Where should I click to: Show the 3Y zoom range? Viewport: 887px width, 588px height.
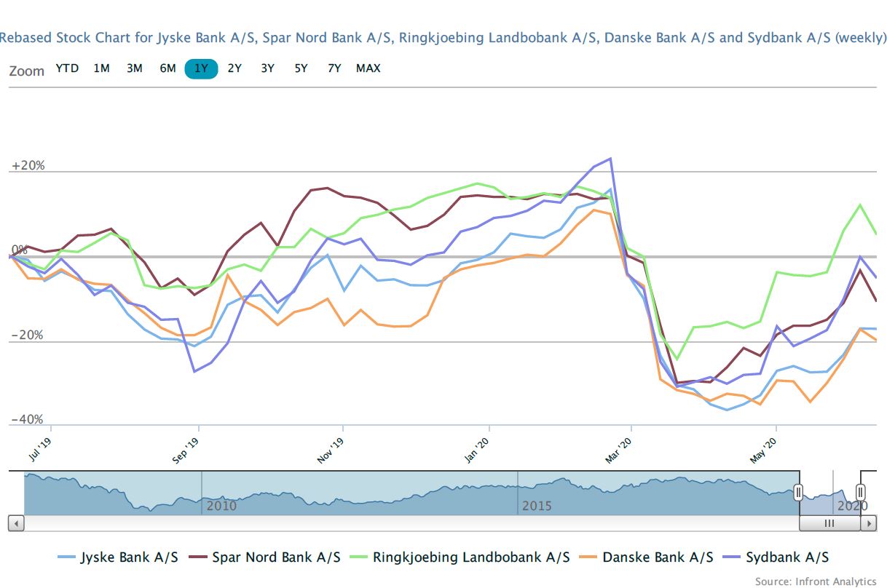pos(268,68)
